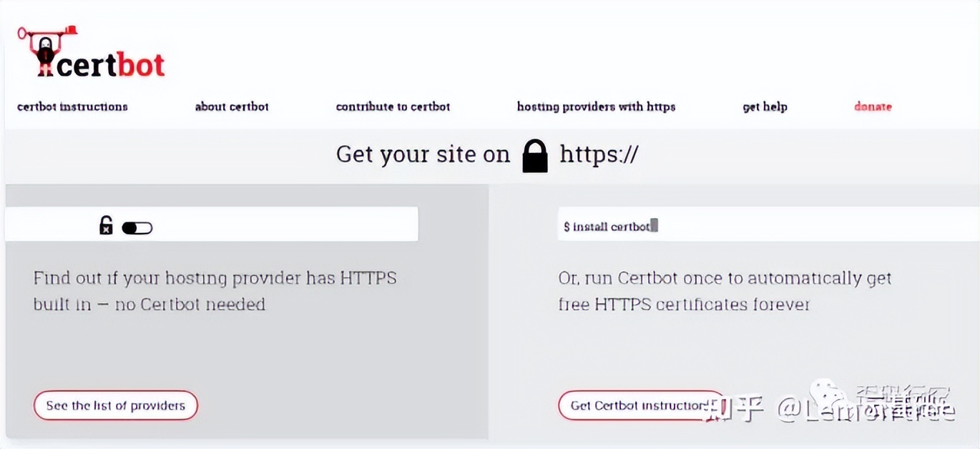This screenshot has width=980, height=449.
Task: Navigate to contribute to certbot
Action: pos(392,106)
